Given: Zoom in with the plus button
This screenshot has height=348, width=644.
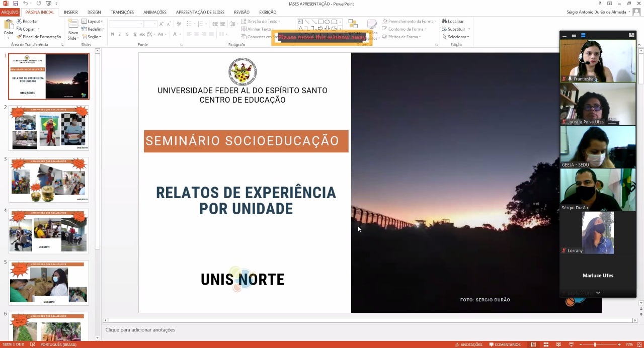Looking at the screenshot, I should 619,344.
